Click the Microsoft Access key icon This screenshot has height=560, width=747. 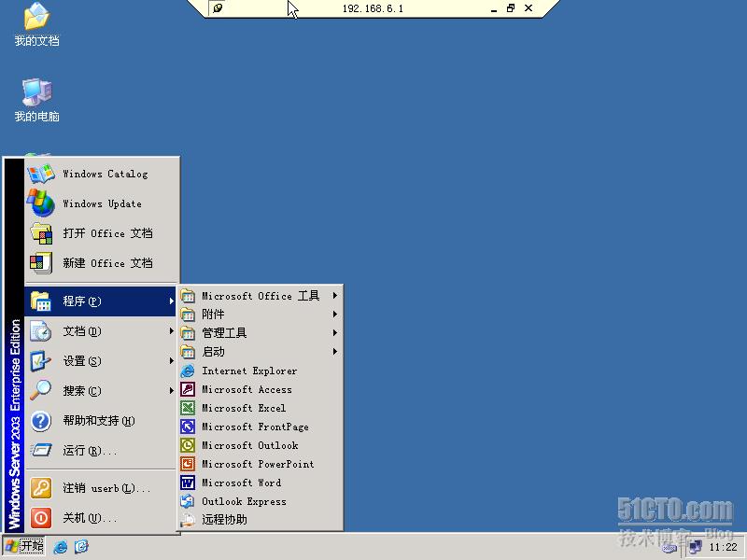(x=188, y=389)
